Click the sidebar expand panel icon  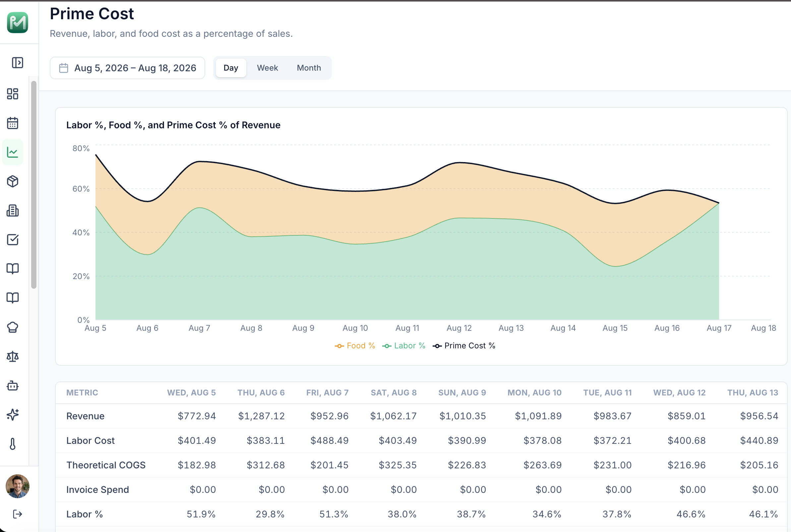pos(17,63)
